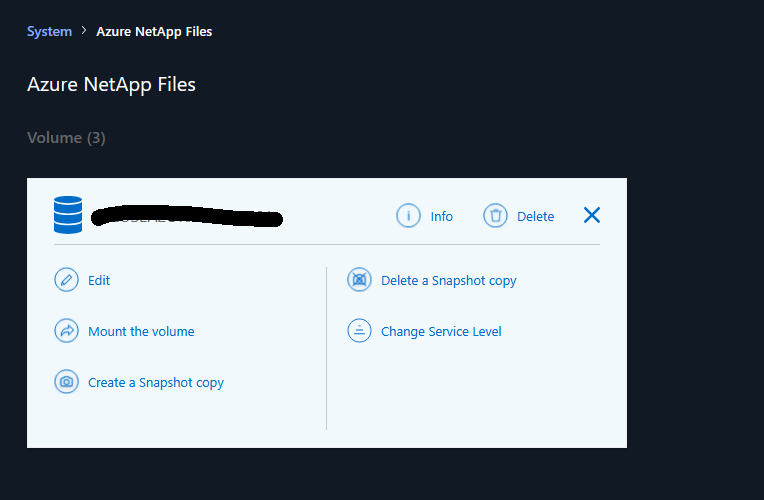Go to System breadcrumb link
Image resolution: width=764 pixels, height=500 pixels.
click(x=49, y=32)
